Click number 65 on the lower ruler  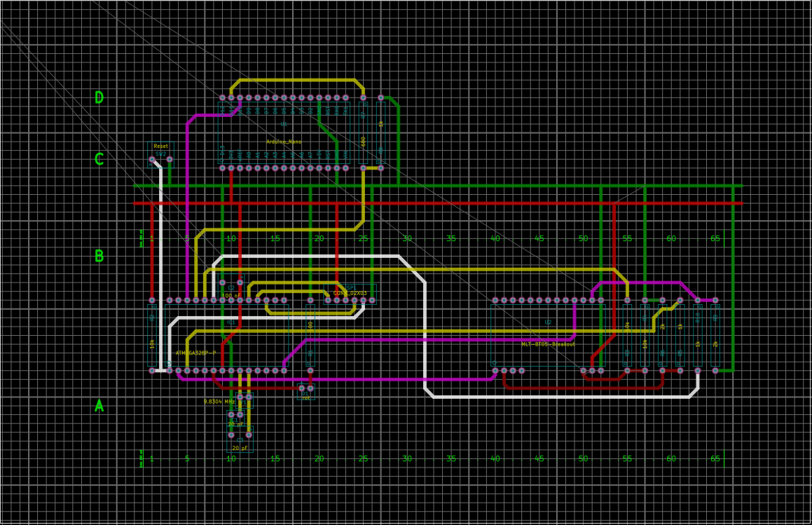(x=715, y=458)
